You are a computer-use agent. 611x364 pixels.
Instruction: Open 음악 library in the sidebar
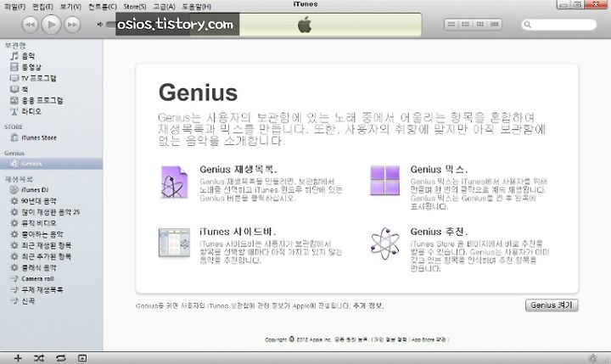(x=52, y=56)
